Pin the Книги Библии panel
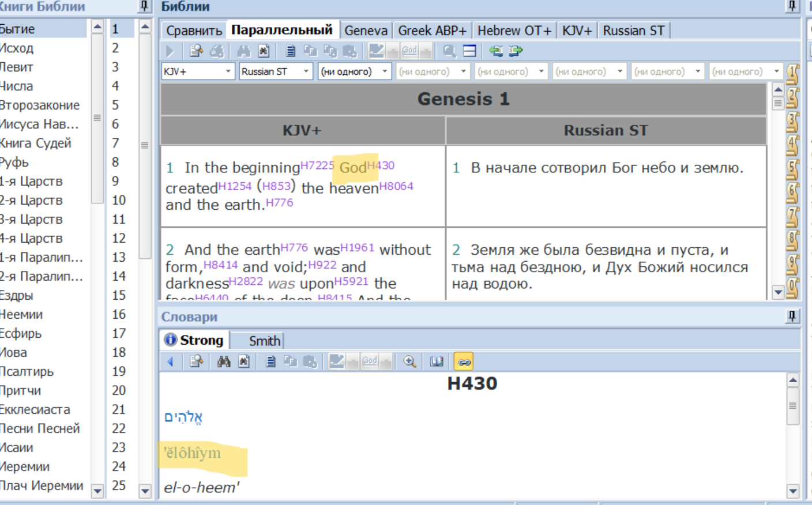Screen dimensions: 812x505 point(144,6)
